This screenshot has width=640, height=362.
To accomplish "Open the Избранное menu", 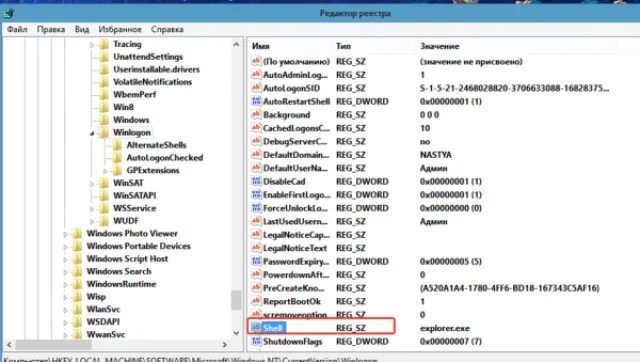I will pos(120,29).
